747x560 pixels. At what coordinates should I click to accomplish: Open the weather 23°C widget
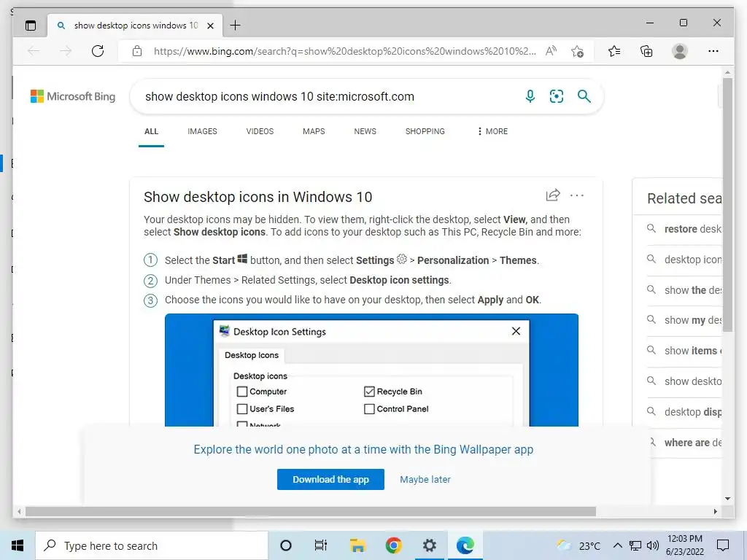[x=578, y=545]
